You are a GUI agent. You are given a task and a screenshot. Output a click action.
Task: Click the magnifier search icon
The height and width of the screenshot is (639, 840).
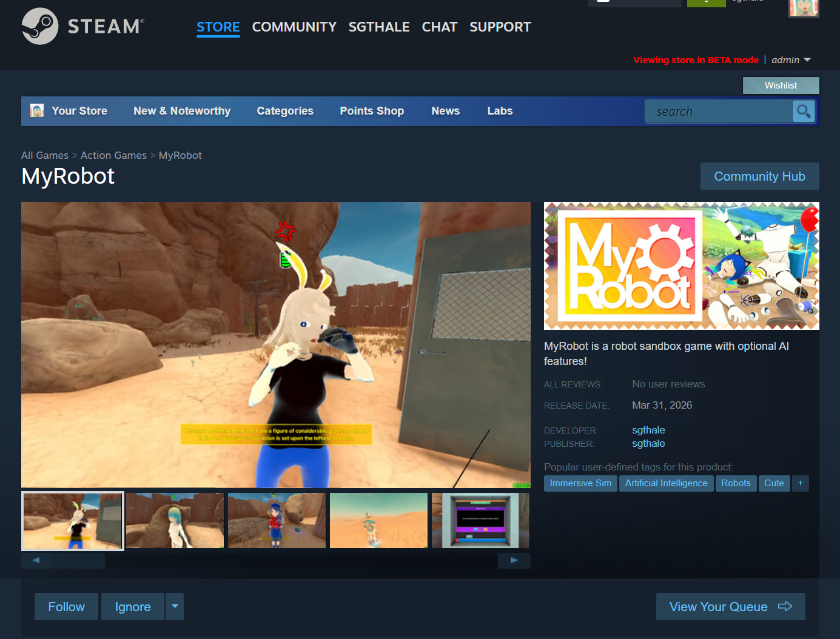point(804,112)
